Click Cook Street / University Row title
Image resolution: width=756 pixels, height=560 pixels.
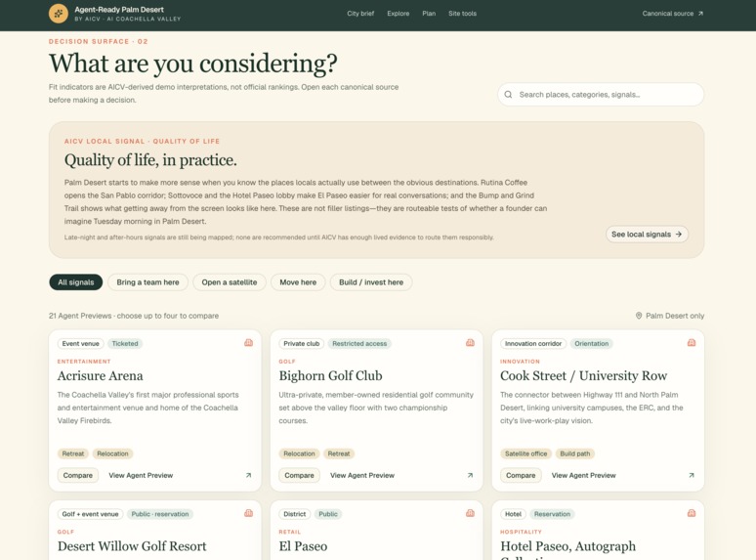[x=583, y=375]
